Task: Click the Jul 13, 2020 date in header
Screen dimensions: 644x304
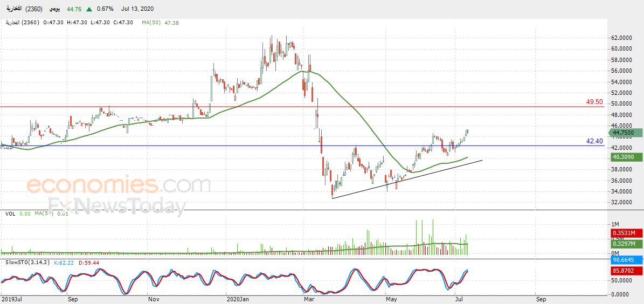Action: click(x=137, y=9)
